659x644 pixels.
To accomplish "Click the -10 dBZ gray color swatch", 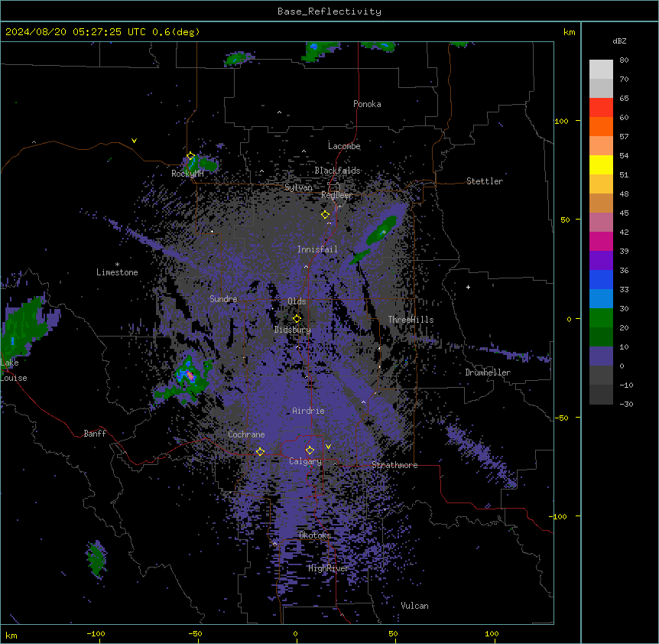I will tap(601, 395).
